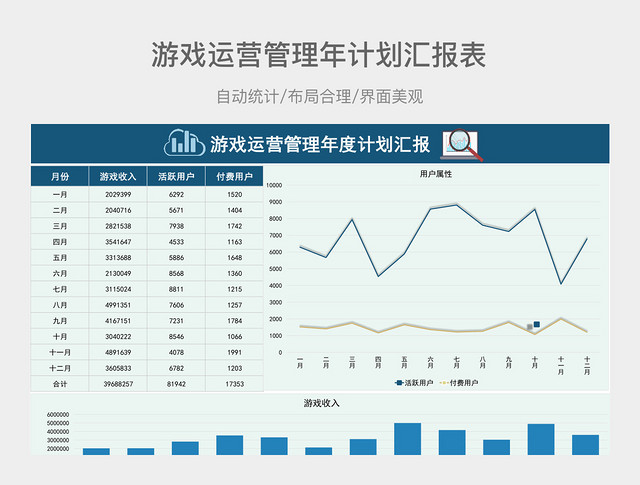
Task: Click total active users cell 81942
Action: [x=176, y=384]
